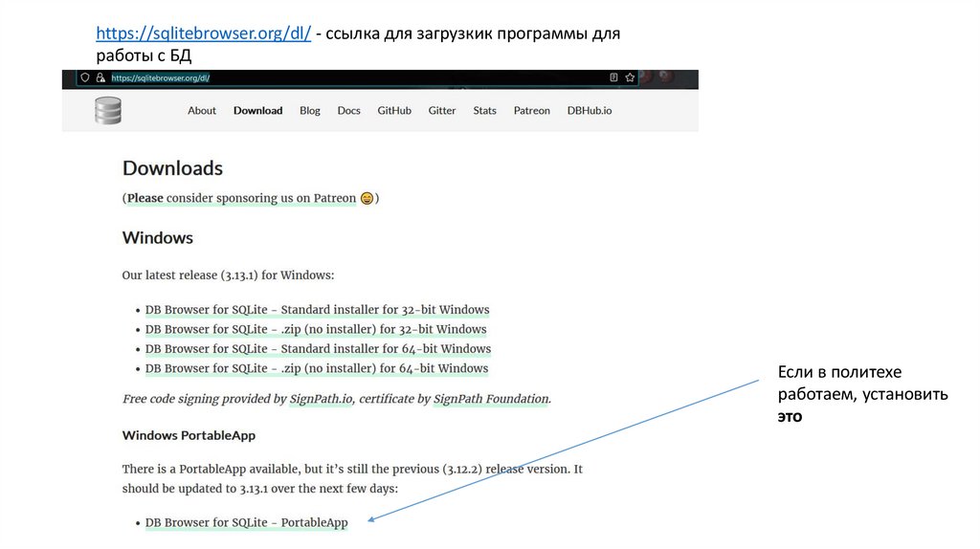
Task: Click the database logo icon
Action: click(108, 111)
